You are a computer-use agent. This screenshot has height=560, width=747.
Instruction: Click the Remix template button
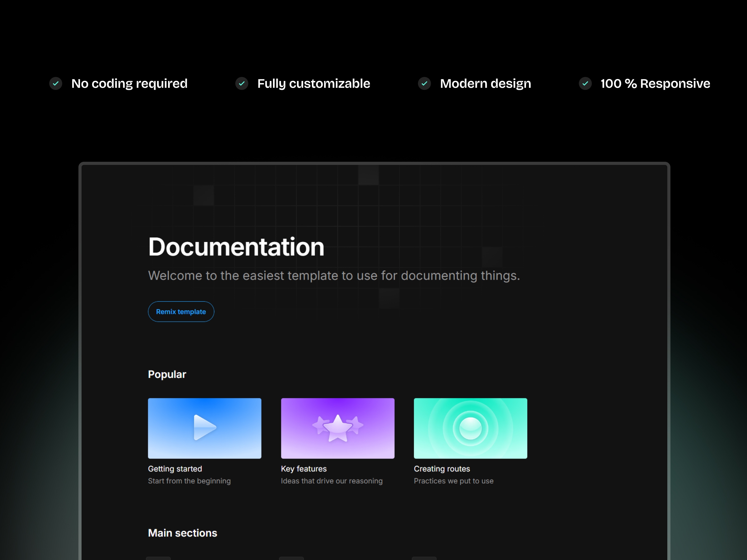tap(181, 311)
